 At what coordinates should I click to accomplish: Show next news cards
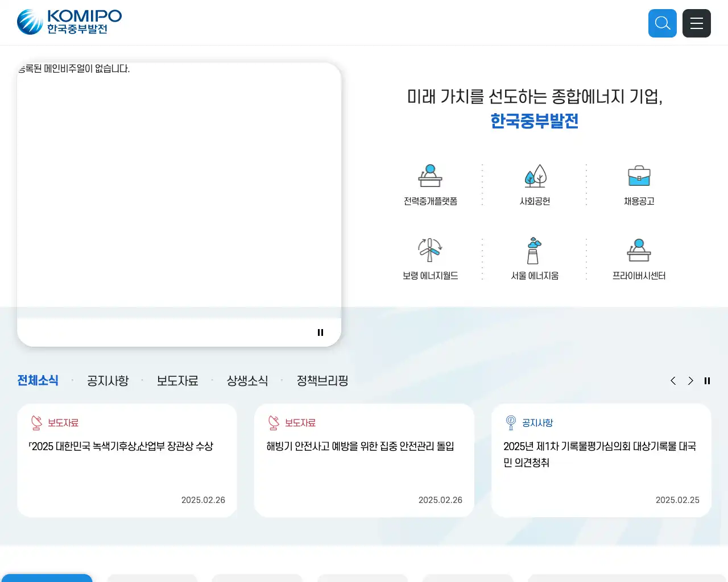(x=690, y=381)
